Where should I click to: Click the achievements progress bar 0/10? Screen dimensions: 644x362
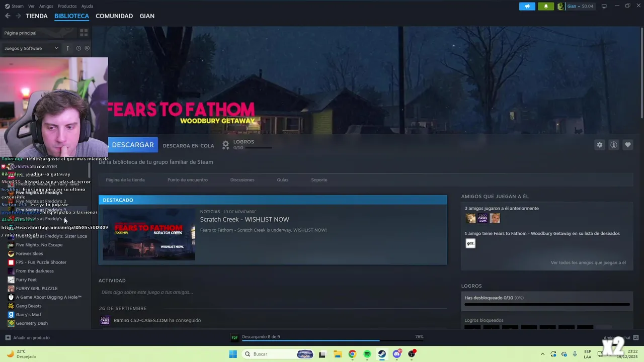547,304
